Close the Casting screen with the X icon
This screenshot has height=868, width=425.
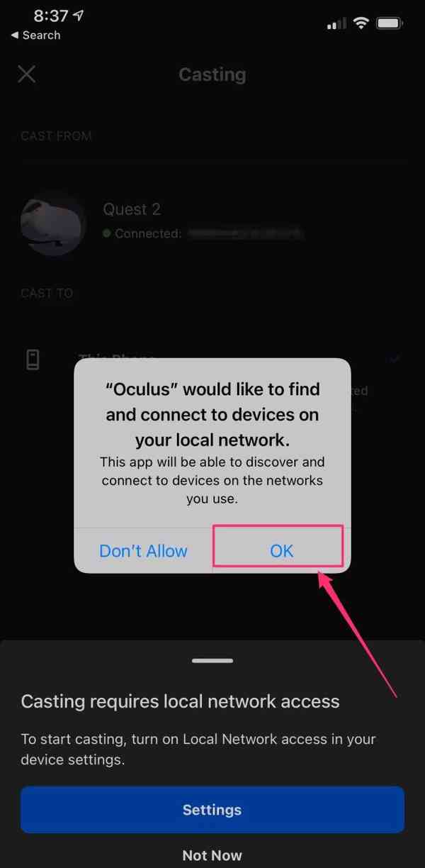point(27,74)
